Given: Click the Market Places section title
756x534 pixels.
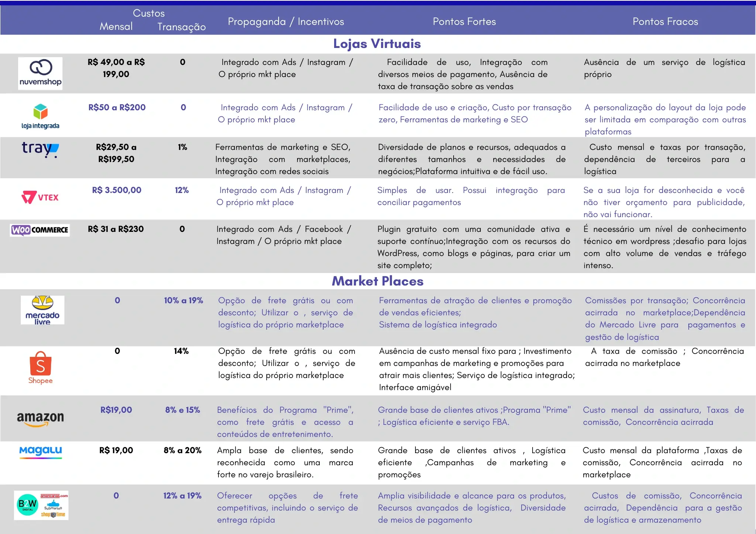Looking at the screenshot, I should coord(378,281).
